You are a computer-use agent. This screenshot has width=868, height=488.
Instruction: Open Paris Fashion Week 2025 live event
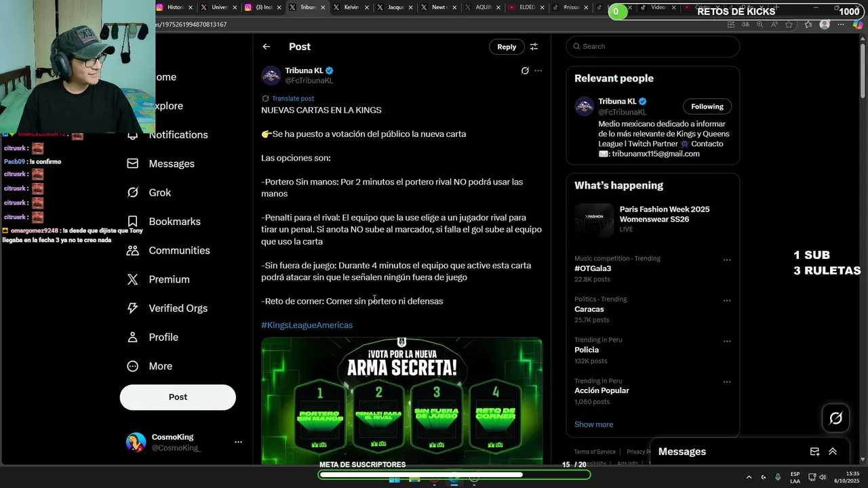[x=652, y=219]
